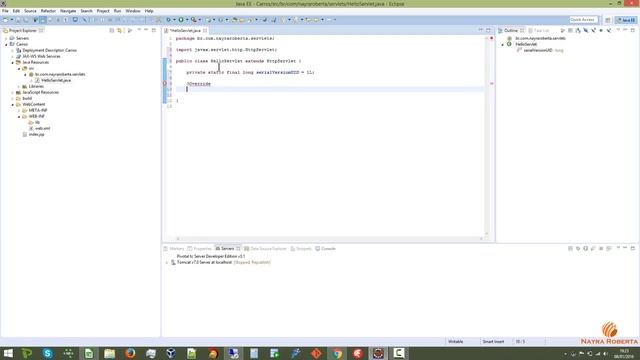Click the Collapse All icon in Project Explorer

point(111,31)
